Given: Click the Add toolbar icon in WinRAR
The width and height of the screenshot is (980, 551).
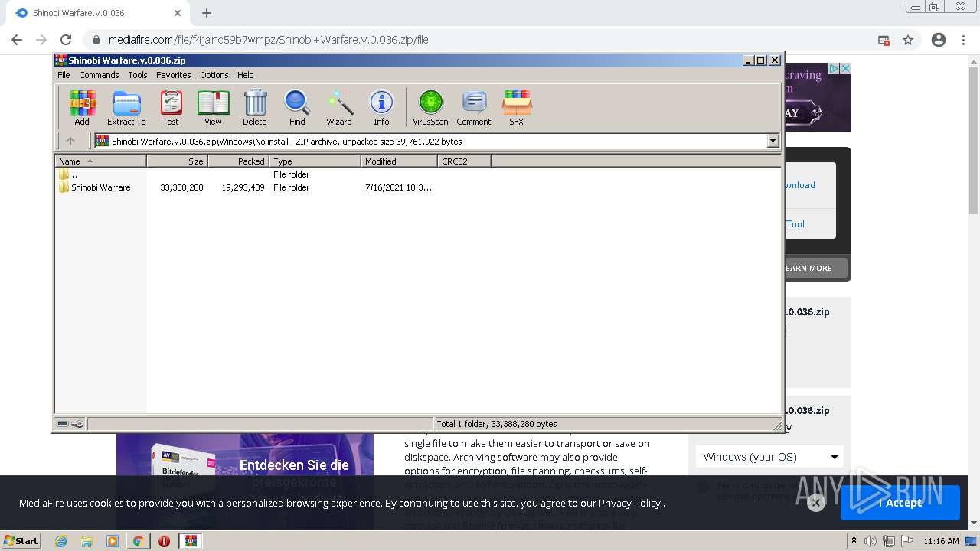Looking at the screenshot, I should (82, 107).
